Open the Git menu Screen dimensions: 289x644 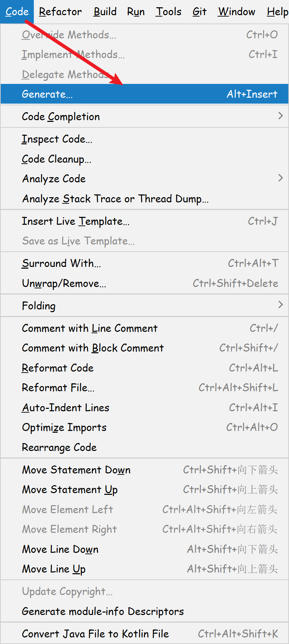[x=199, y=12]
